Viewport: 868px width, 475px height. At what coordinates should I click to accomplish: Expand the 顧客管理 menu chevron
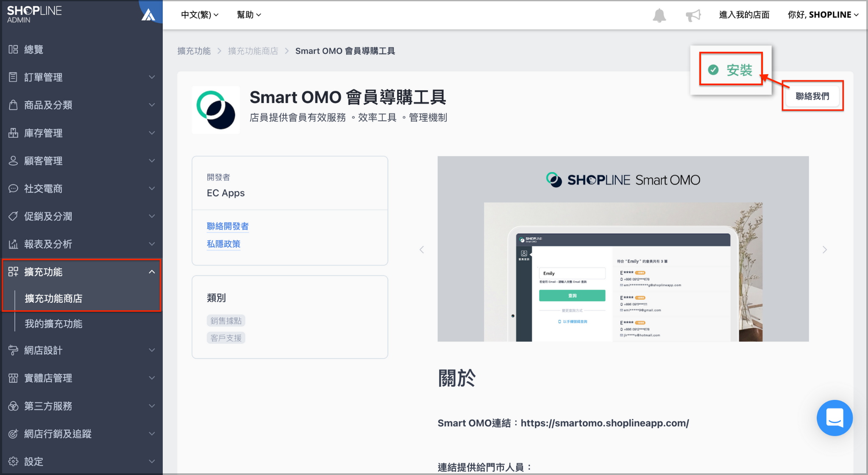coord(152,161)
